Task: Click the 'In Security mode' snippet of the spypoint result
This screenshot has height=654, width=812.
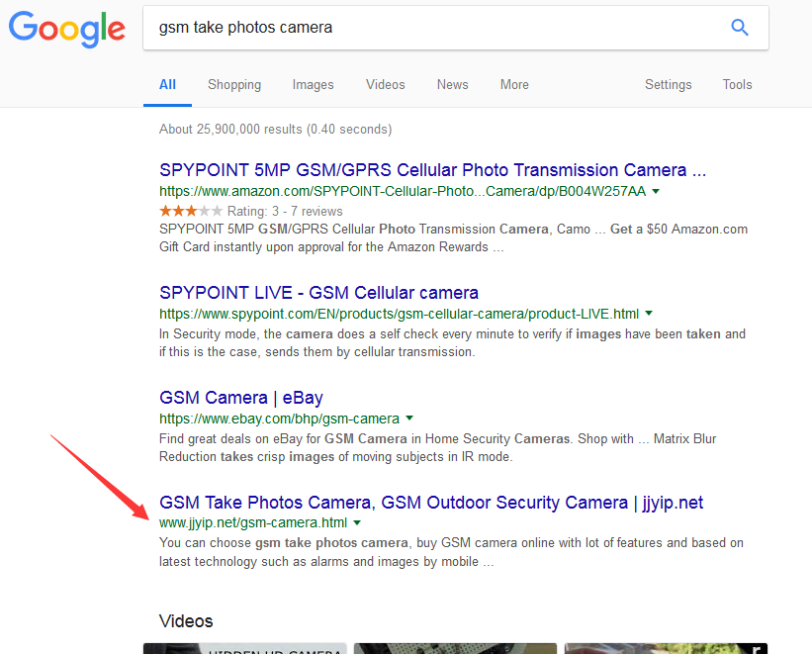Action: (x=452, y=343)
